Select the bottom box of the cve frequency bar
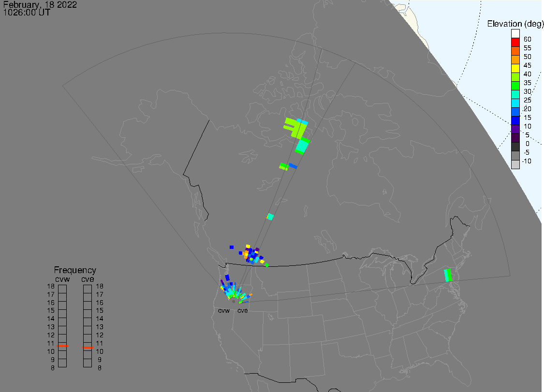The height and width of the screenshot is (392, 544). pyautogui.click(x=88, y=363)
